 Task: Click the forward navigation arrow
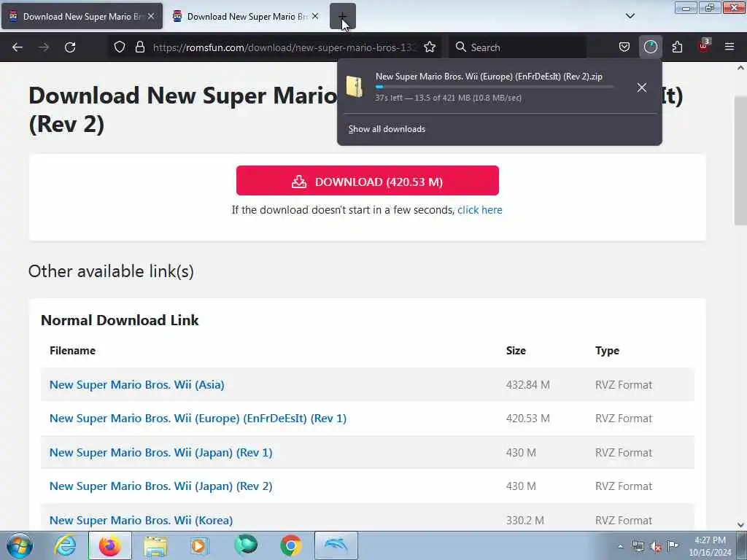click(44, 47)
